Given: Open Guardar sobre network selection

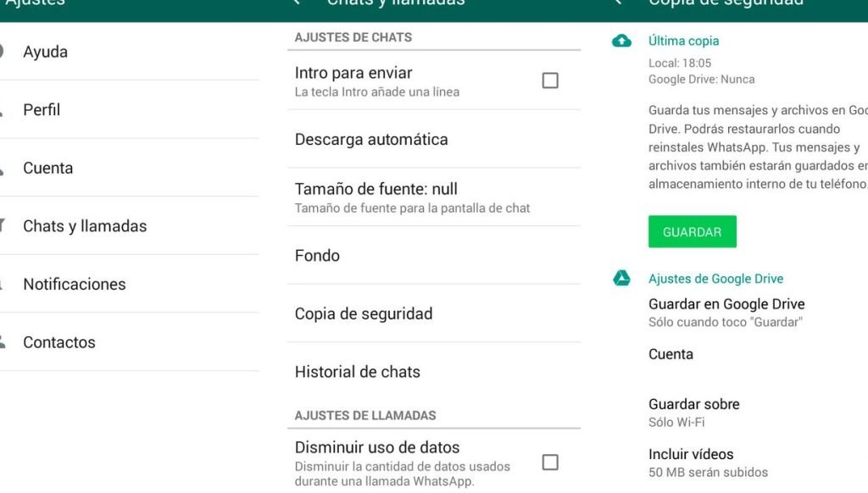Looking at the screenshot, I should [693, 412].
